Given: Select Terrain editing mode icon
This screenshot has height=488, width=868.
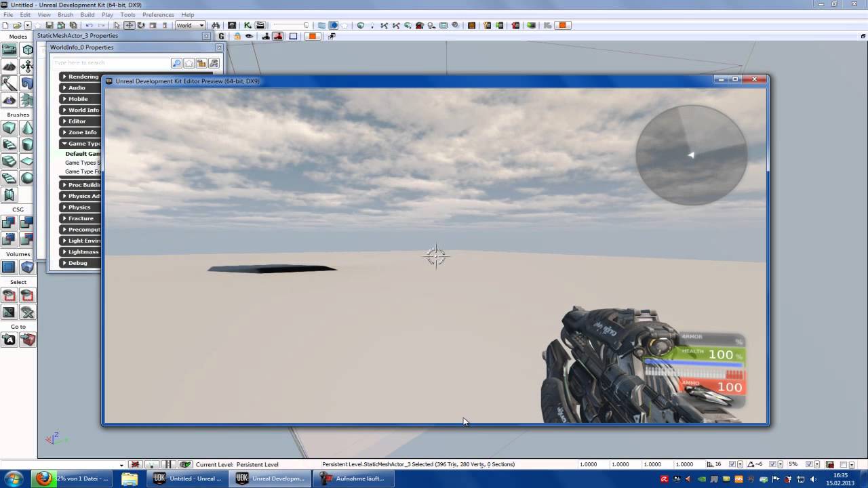Looking at the screenshot, I should pos(9,66).
